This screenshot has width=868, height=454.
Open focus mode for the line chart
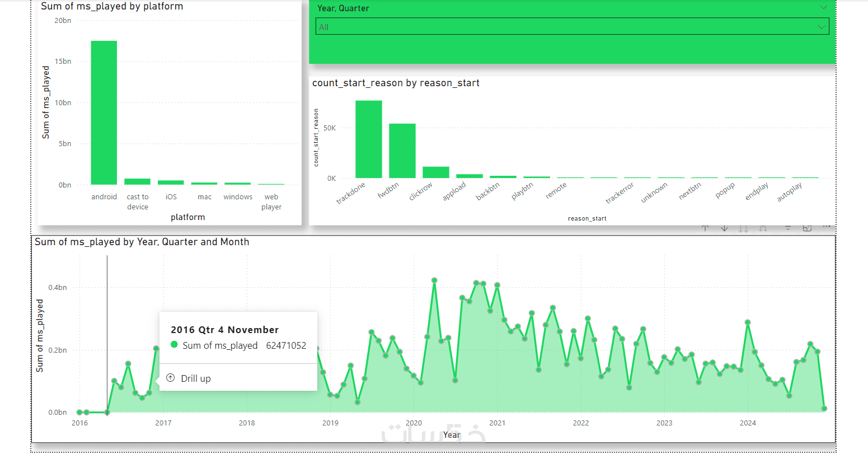(807, 228)
